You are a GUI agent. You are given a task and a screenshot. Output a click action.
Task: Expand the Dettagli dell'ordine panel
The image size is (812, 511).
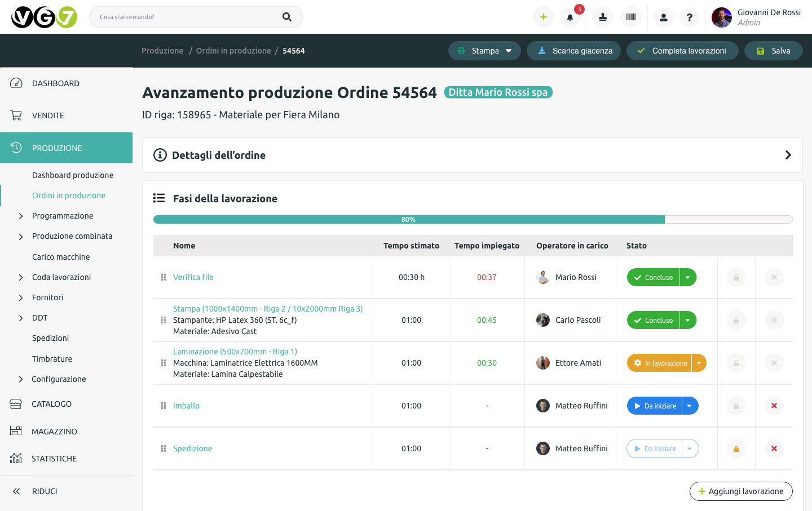(788, 155)
